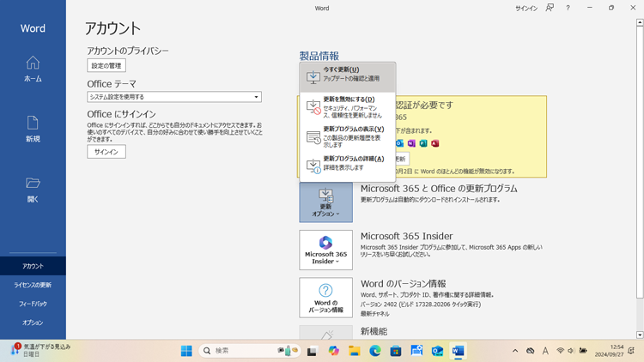
Task: Click the ホーム (Home) icon in sidebar
Action: click(x=33, y=68)
